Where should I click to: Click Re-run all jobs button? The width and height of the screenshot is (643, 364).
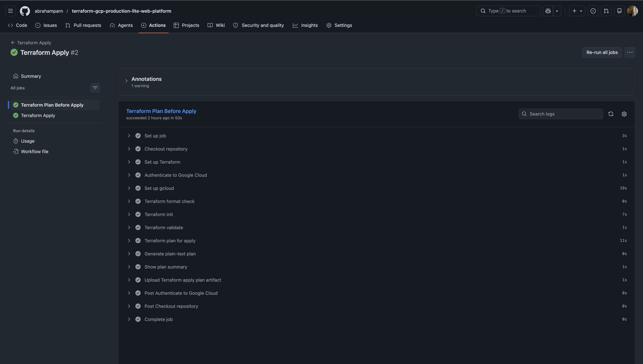[602, 52]
